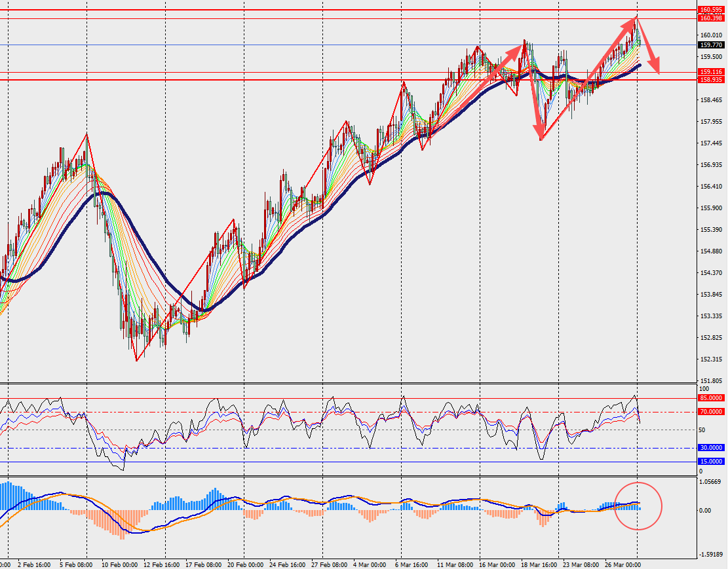Select the 85.0000 overbought level label

click(x=711, y=397)
